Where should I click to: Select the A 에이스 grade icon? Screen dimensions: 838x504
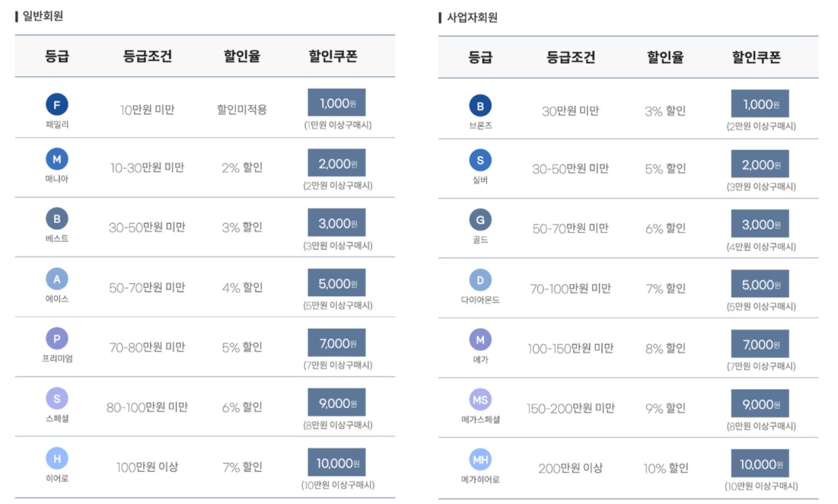(57, 279)
